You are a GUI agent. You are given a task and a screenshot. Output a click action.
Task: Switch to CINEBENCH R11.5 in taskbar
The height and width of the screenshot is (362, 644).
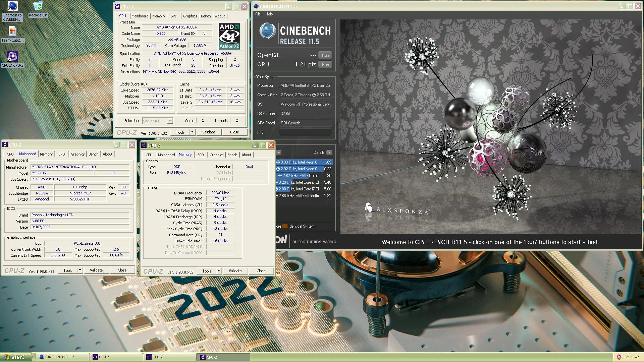coord(62,357)
